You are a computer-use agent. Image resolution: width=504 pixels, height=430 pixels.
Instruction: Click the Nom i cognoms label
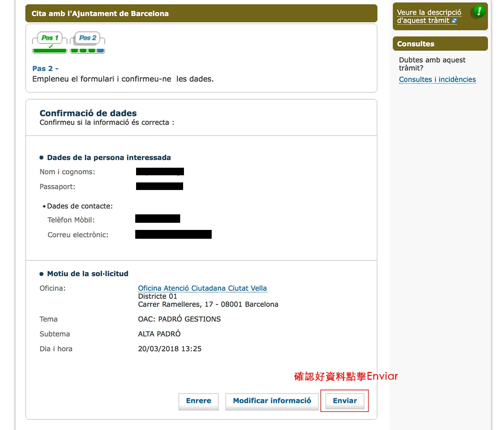[67, 172]
